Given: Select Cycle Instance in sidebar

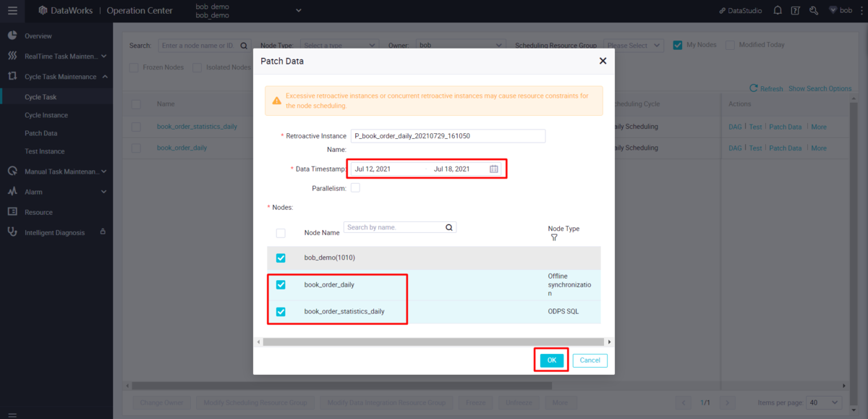Looking at the screenshot, I should [x=46, y=115].
